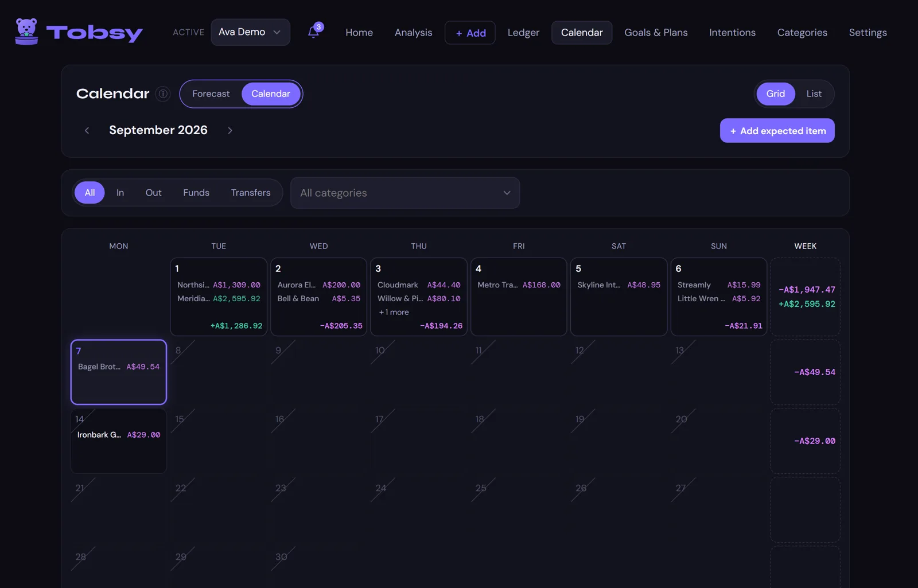
Task: Filter by Funds
Action: click(196, 193)
